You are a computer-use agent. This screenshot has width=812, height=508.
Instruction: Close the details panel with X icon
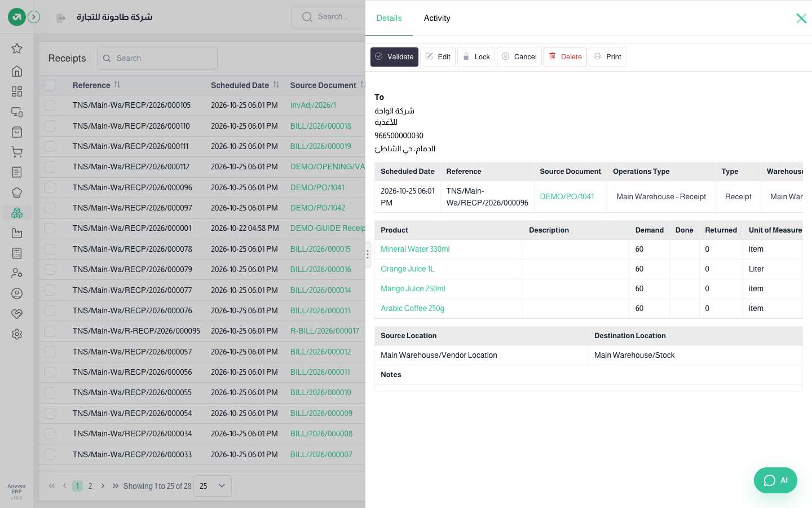click(x=801, y=18)
